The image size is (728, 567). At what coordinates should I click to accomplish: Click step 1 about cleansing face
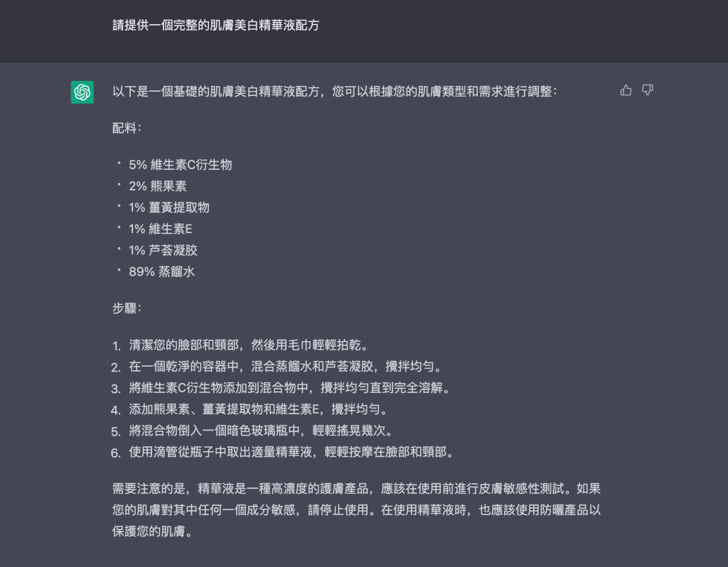click(x=248, y=346)
